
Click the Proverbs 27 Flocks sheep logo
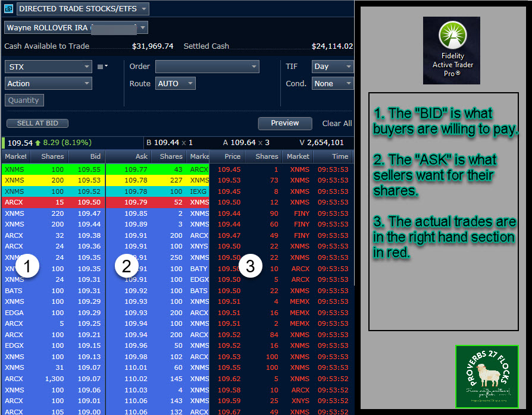click(486, 376)
